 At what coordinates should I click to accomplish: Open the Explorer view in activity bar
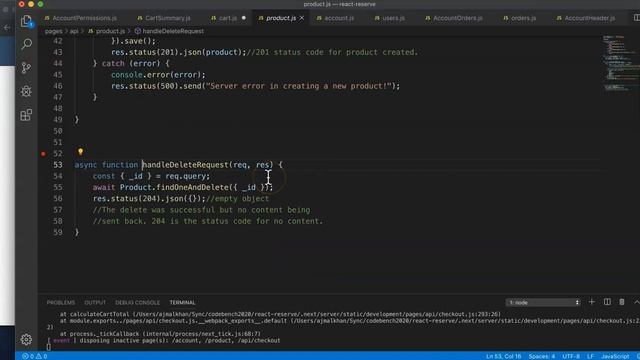coord(27,21)
